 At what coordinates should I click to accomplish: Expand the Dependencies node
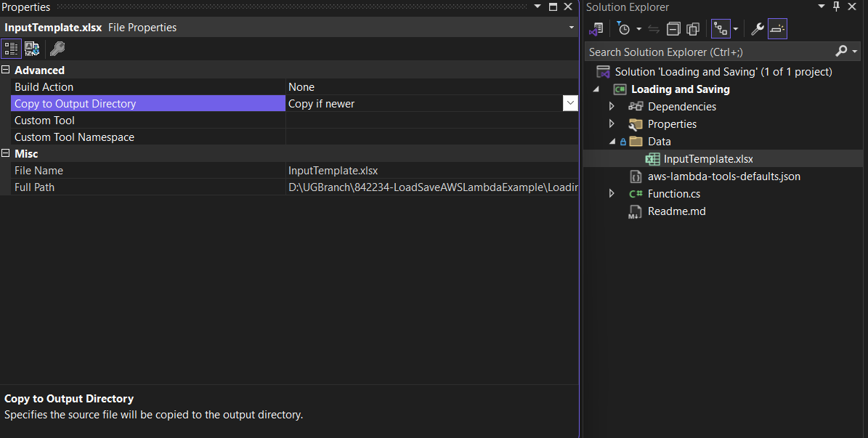point(612,106)
